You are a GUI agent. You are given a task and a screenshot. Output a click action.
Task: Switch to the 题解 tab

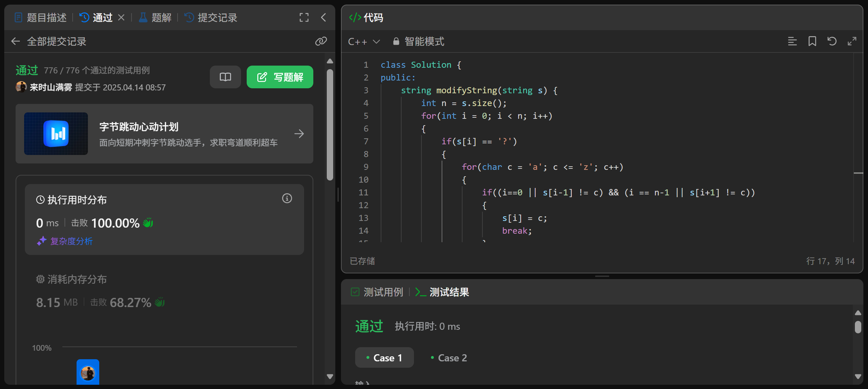point(155,17)
